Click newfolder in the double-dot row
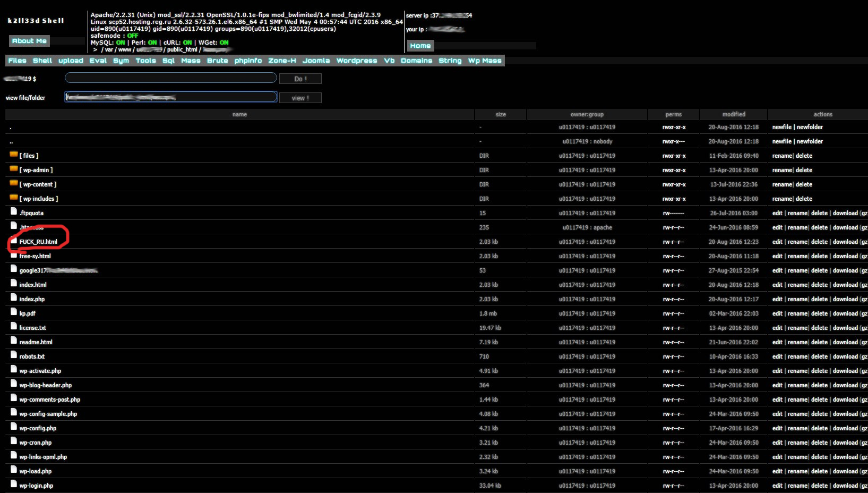The image size is (868, 493). tap(810, 141)
